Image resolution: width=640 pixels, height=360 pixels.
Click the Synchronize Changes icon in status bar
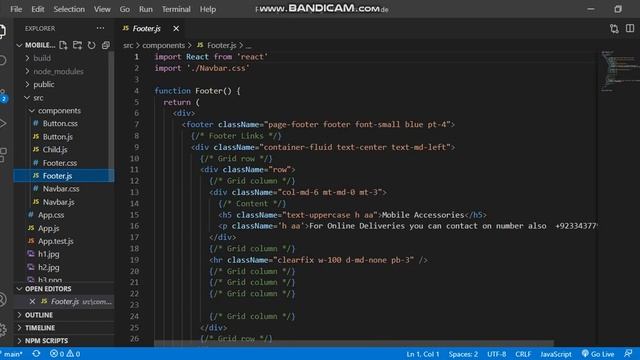point(36,353)
